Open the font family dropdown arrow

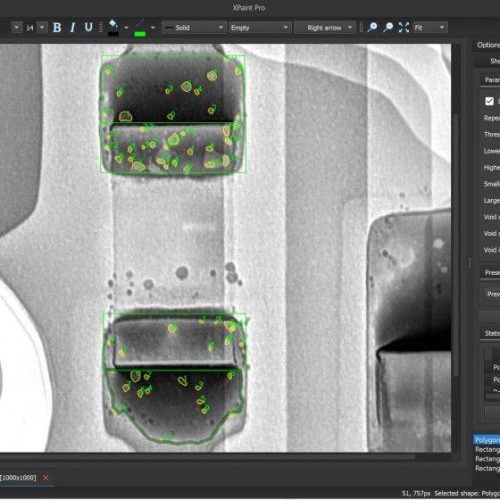click(x=16, y=27)
